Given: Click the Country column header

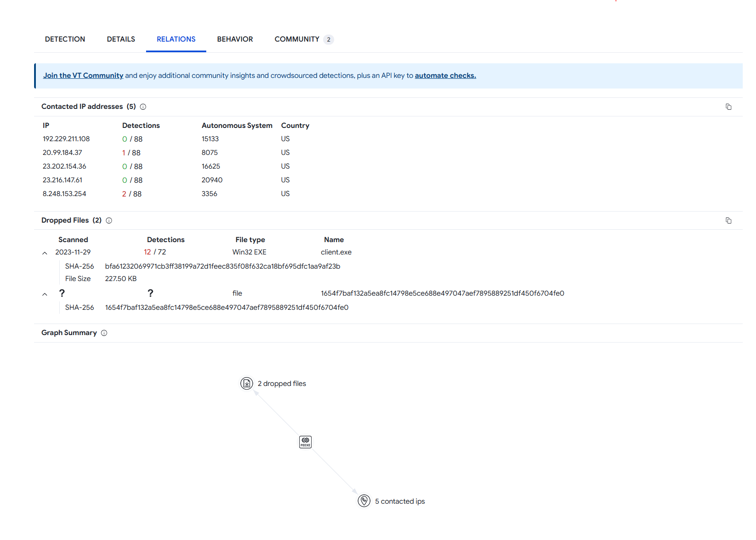Looking at the screenshot, I should coord(295,126).
